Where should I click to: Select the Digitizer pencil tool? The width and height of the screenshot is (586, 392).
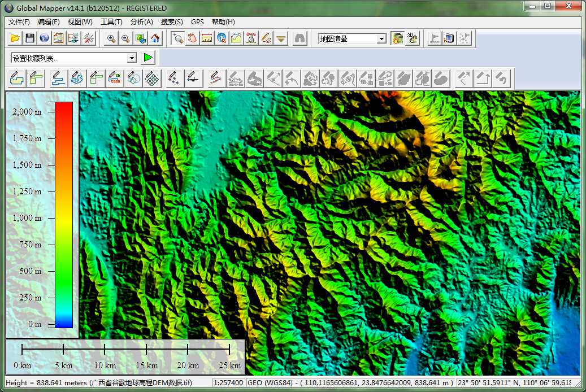pyautogui.click(x=266, y=38)
